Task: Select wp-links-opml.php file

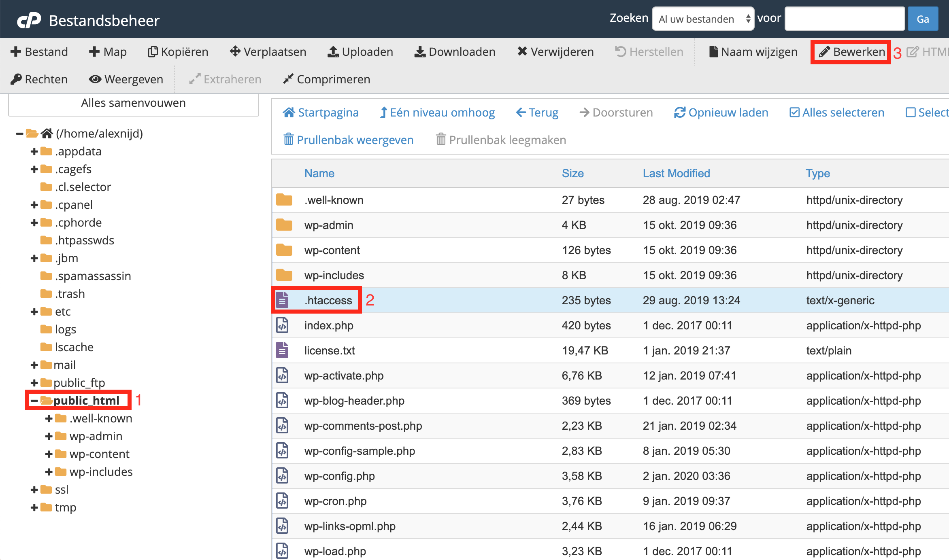Action: click(x=611, y=526)
